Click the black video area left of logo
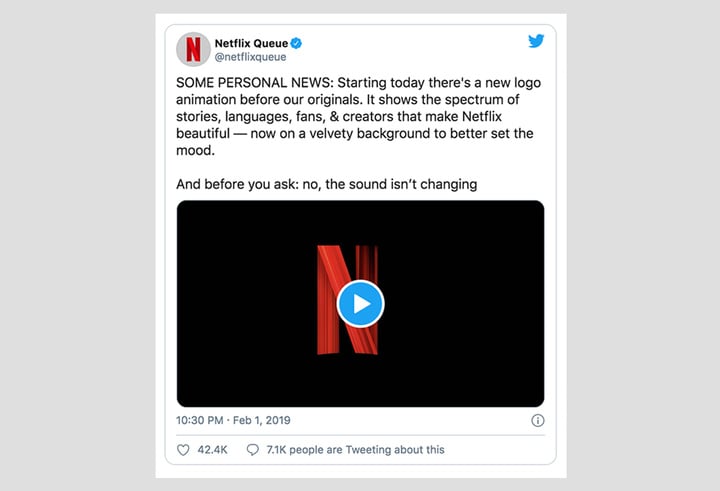The width and height of the screenshot is (720, 491). point(247,304)
